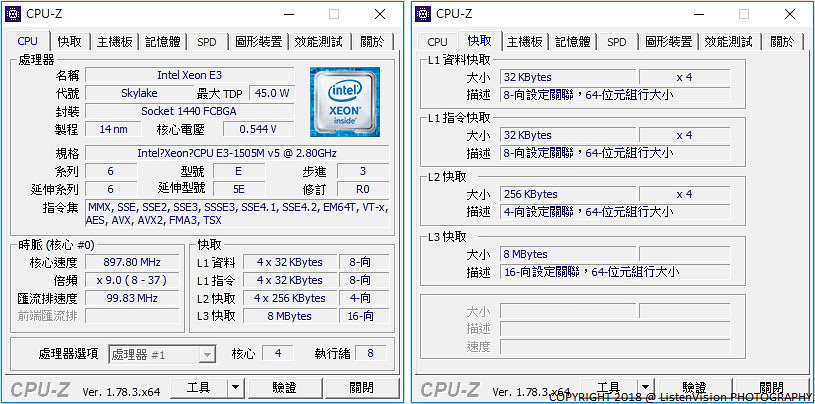Open 主機板 tab in right window
Image resolution: width=815 pixels, height=404 pixels.
[x=525, y=42]
